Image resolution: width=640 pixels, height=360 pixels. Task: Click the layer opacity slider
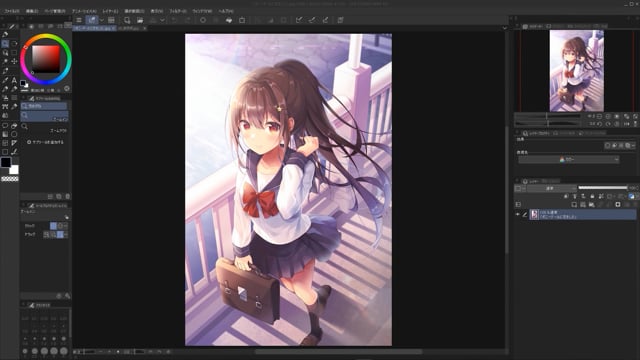point(603,188)
